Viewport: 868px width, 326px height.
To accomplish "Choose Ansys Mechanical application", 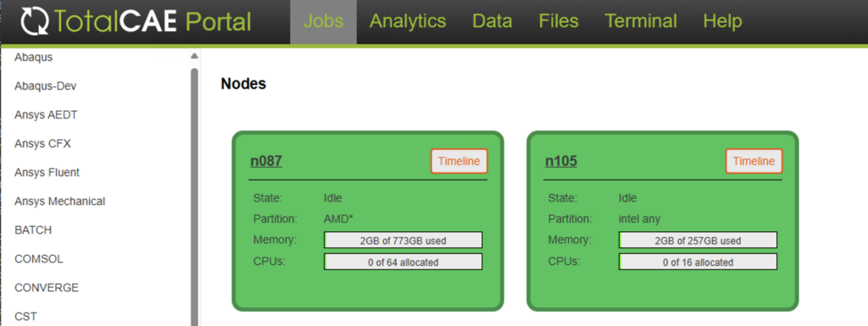I will click(60, 202).
